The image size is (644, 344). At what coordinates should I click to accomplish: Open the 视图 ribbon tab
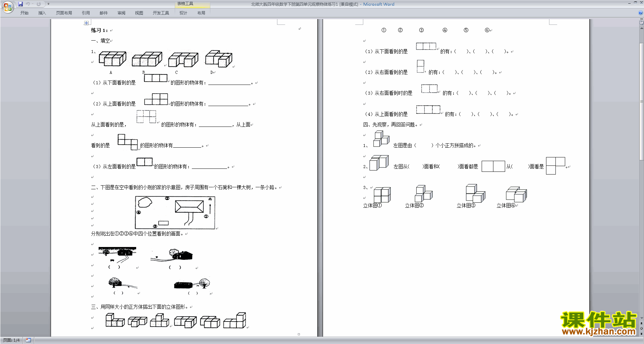(x=139, y=13)
